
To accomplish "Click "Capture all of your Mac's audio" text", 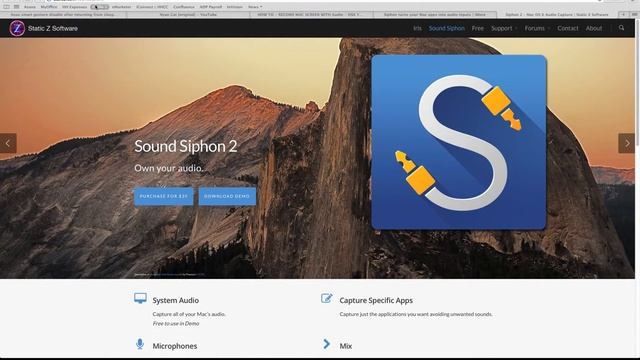I will click(x=189, y=314).
